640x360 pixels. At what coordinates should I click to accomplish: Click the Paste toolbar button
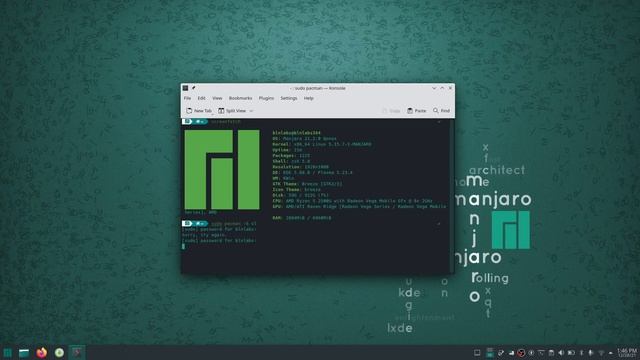416,111
